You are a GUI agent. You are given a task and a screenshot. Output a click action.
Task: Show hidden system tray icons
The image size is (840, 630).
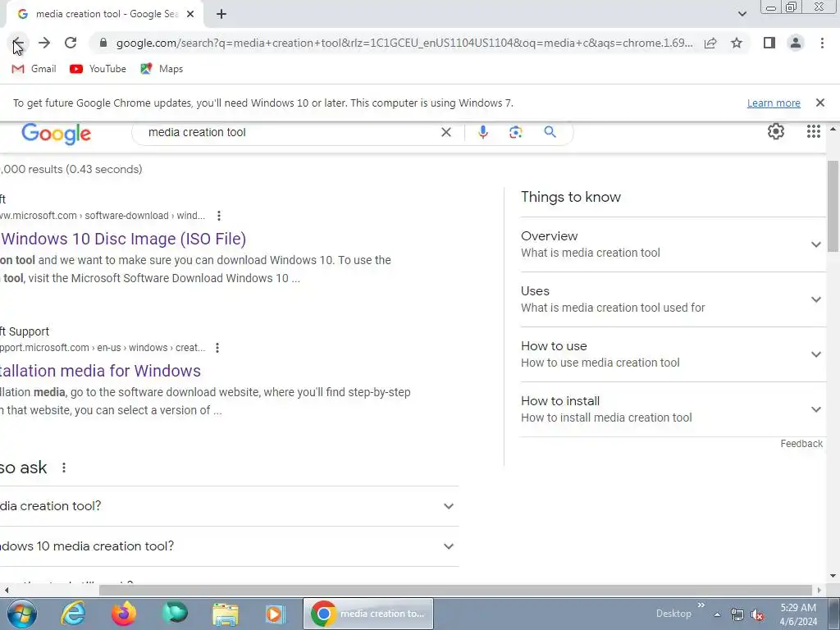click(717, 614)
